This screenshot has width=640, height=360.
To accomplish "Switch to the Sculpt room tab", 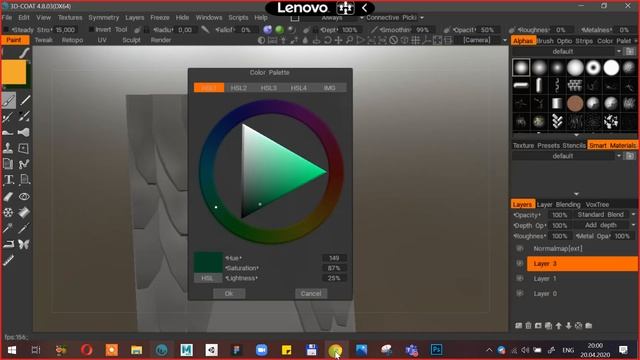I will (x=131, y=40).
